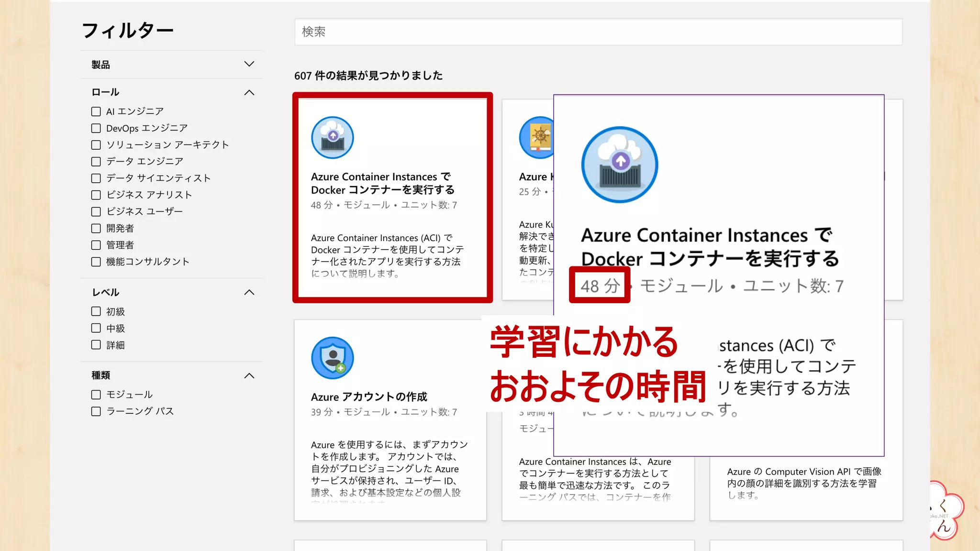
Task: Check the 詳細 level checkbox
Action: pyautogui.click(x=96, y=345)
